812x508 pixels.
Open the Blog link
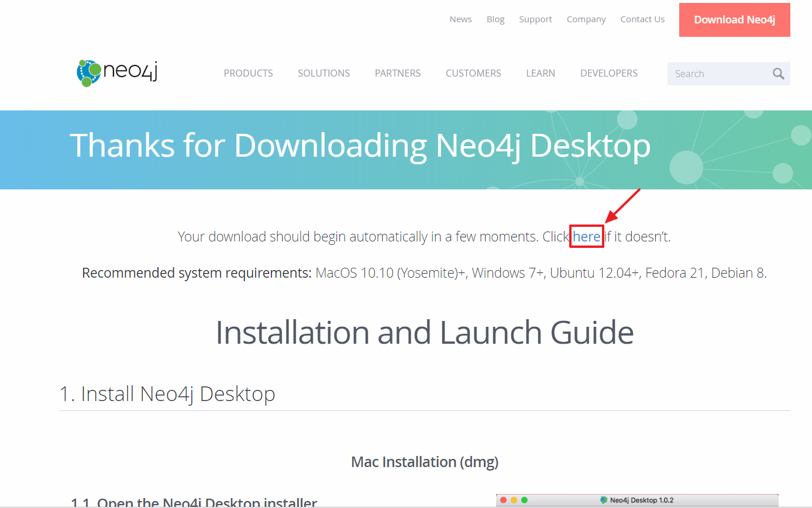point(496,19)
